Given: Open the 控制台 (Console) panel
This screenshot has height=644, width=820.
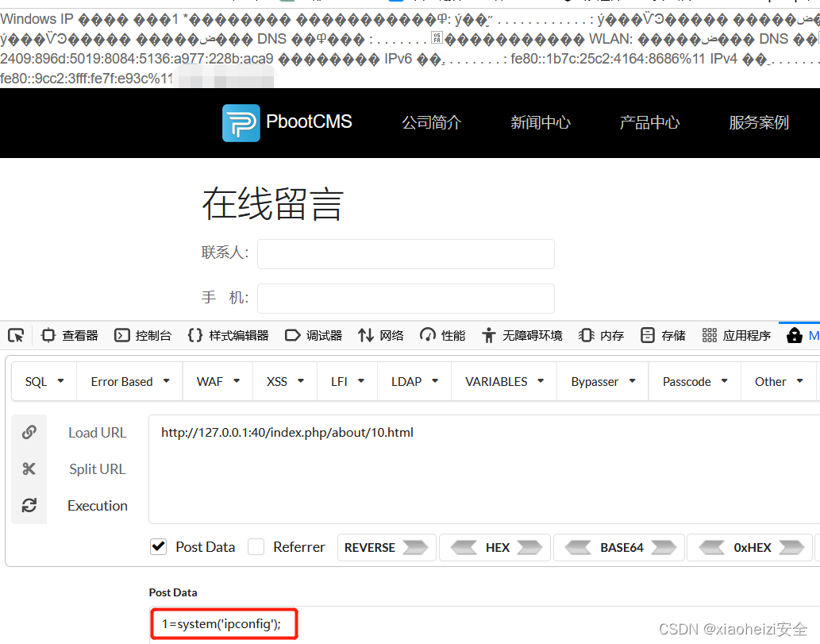Looking at the screenshot, I should point(143,335).
